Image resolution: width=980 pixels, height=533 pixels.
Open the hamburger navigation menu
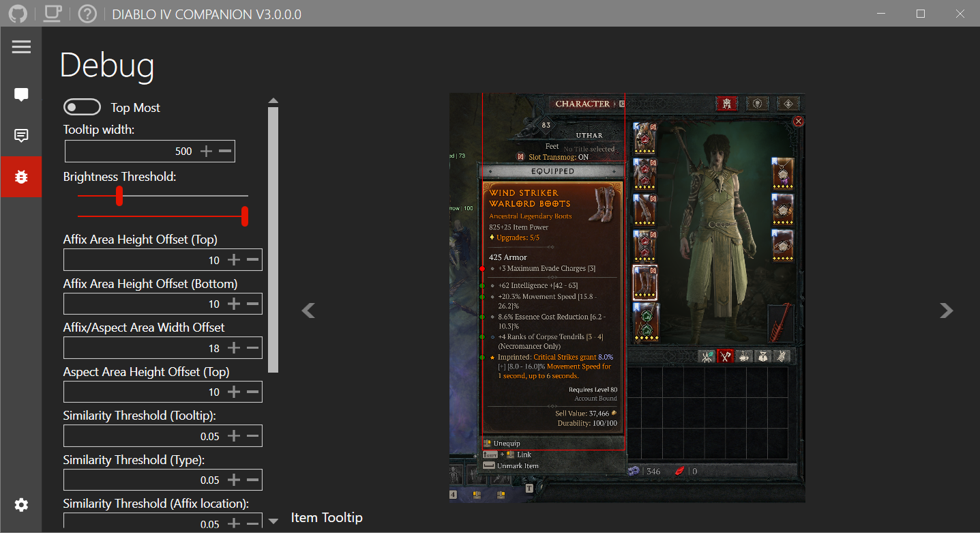coord(21,46)
